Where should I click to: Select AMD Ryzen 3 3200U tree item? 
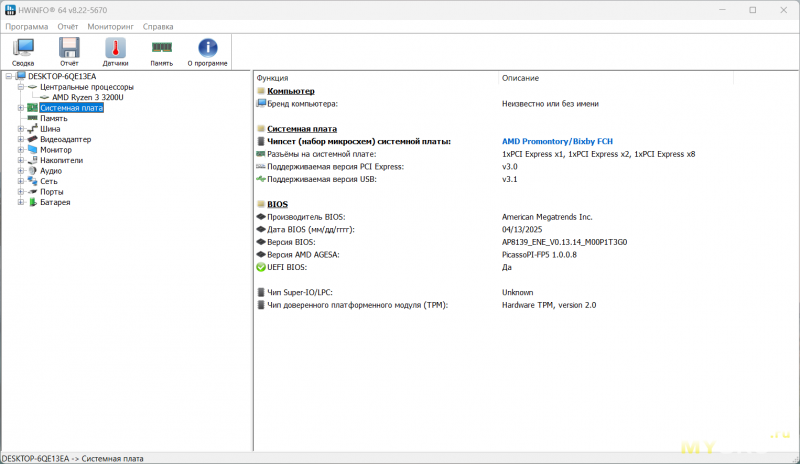pyautogui.click(x=87, y=97)
